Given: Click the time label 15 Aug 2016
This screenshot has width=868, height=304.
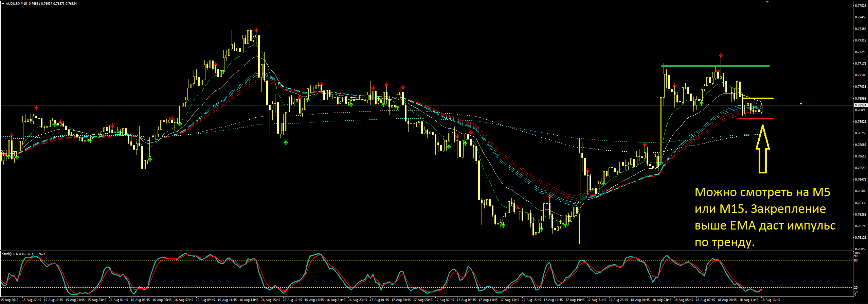Looking at the screenshot, I should coord(10,300).
